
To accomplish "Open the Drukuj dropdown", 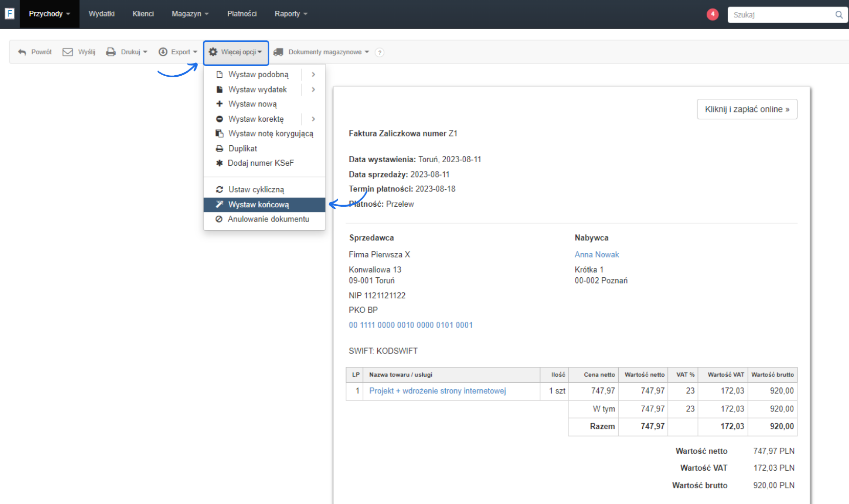I will click(127, 52).
